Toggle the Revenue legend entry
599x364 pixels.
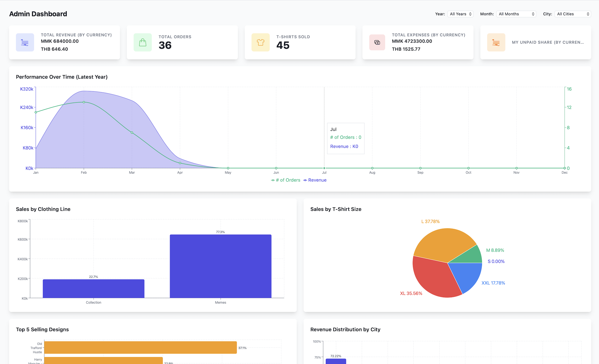[315, 180]
